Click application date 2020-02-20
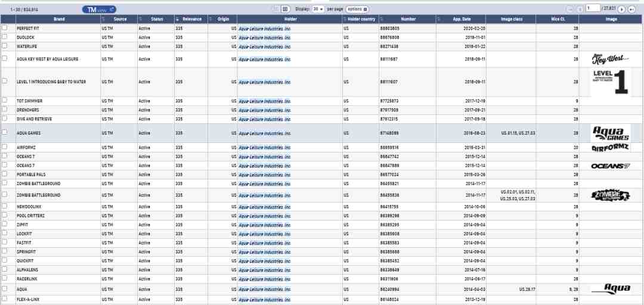 pos(475,29)
